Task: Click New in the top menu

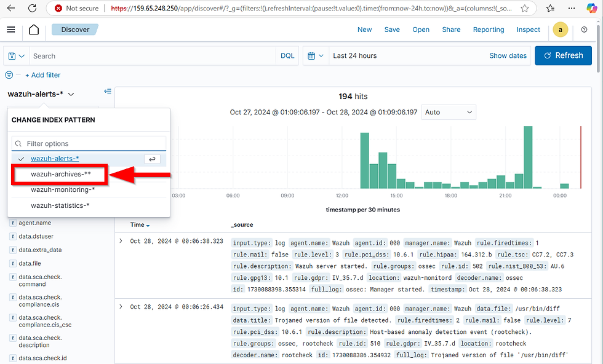Action: click(x=364, y=30)
